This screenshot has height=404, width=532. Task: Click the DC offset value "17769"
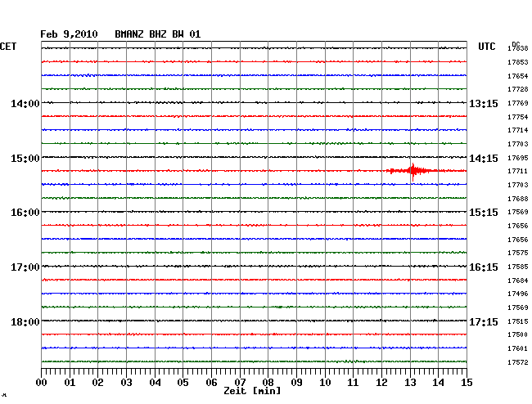518,103
